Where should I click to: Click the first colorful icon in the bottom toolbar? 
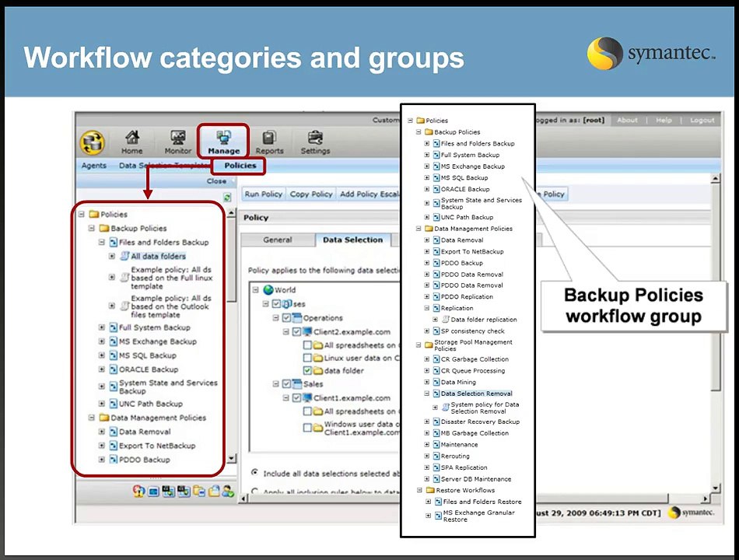pyautogui.click(x=138, y=492)
